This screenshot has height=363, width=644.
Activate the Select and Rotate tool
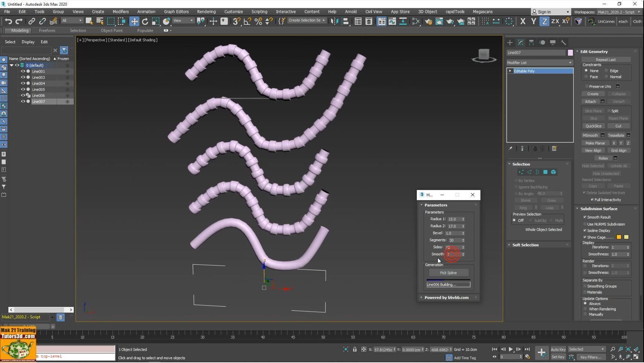145,21
